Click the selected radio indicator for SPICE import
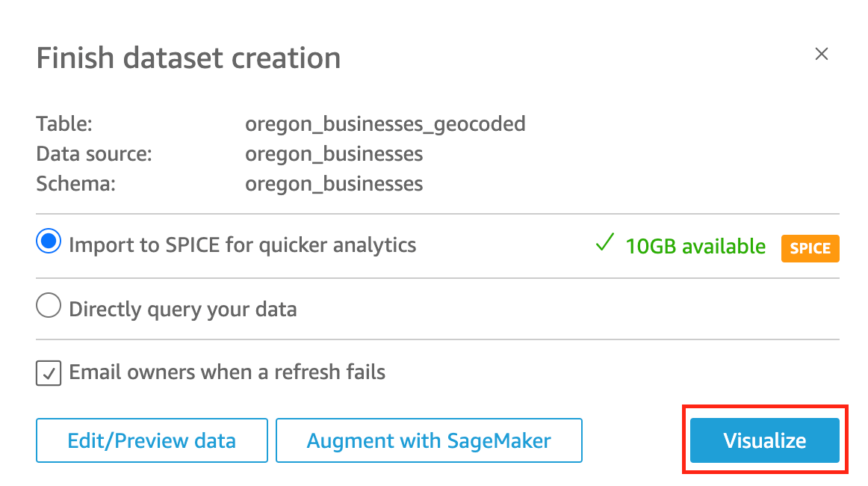This screenshot has width=868, height=486. click(48, 241)
